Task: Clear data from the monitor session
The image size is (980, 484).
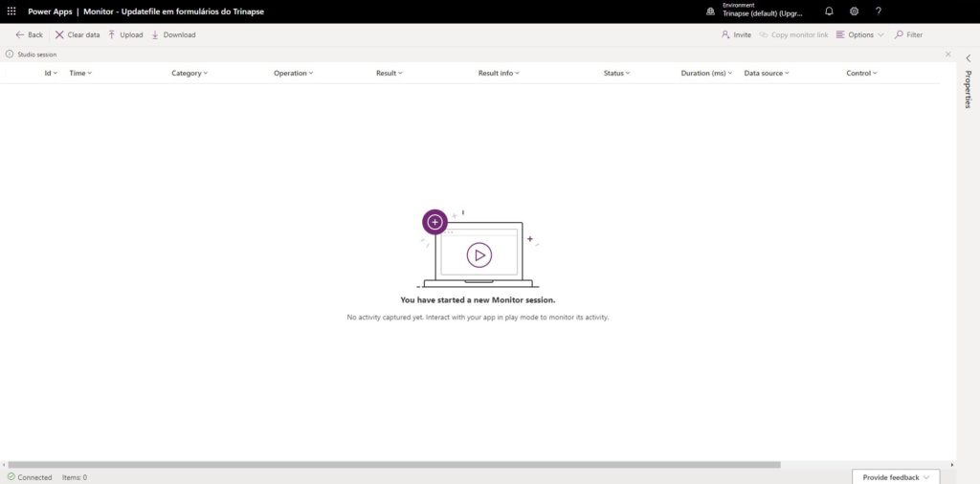Action: click(x=78, y=35)
